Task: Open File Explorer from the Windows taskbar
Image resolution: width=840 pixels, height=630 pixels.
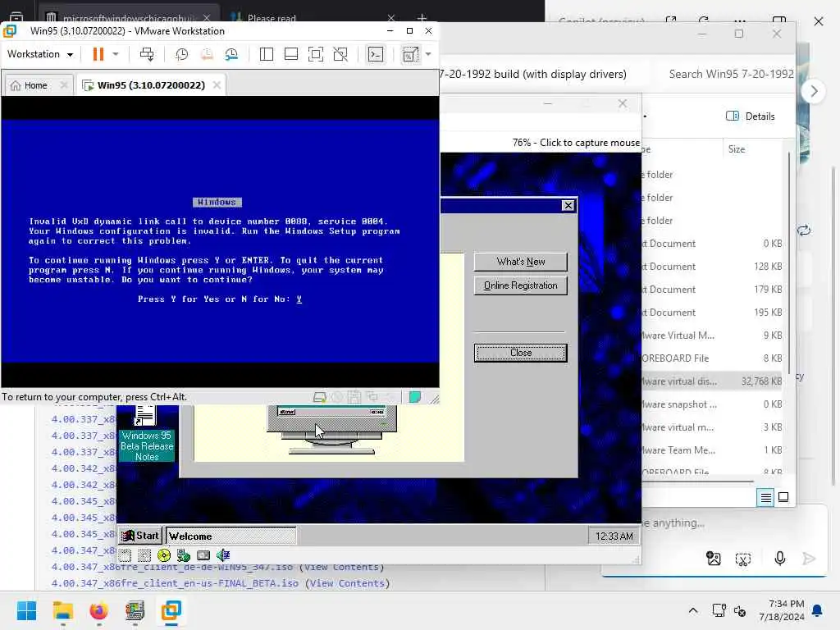Action: click(62, 610)
